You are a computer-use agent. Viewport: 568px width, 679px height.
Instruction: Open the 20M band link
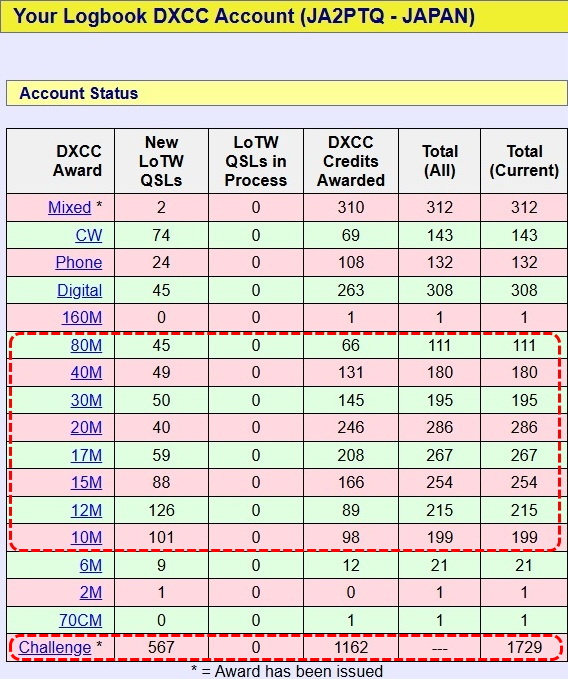coord(86,427)
